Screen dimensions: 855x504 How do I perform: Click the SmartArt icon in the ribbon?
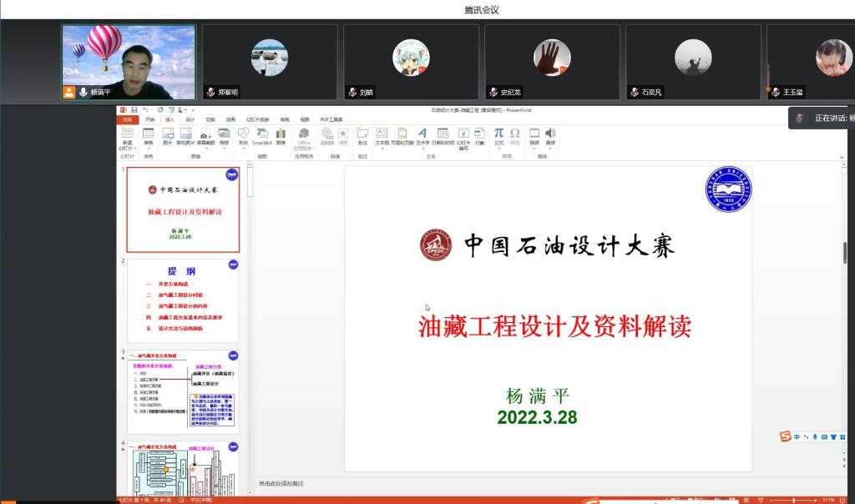click(x=261, y=134)
